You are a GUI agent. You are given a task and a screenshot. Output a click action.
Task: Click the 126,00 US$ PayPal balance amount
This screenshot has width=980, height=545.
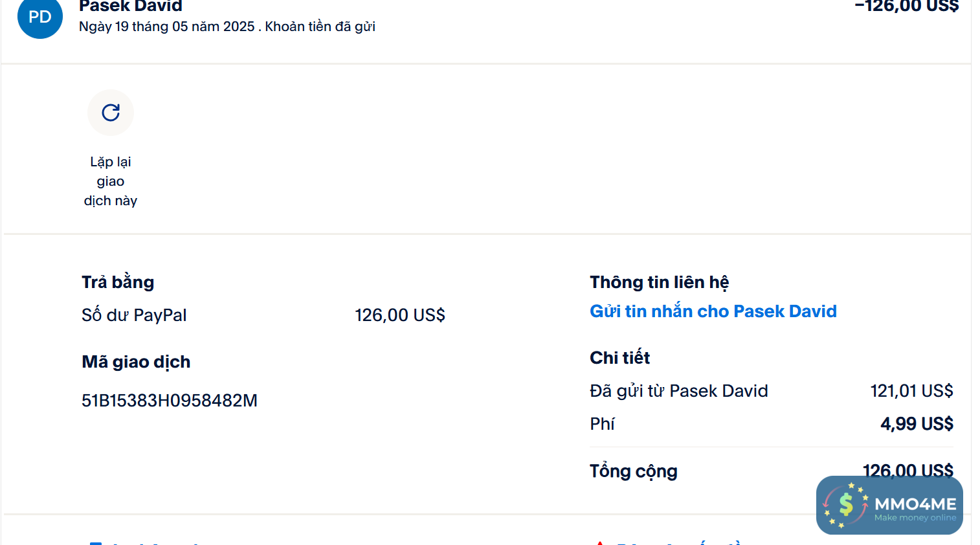(x=399, y=315)
